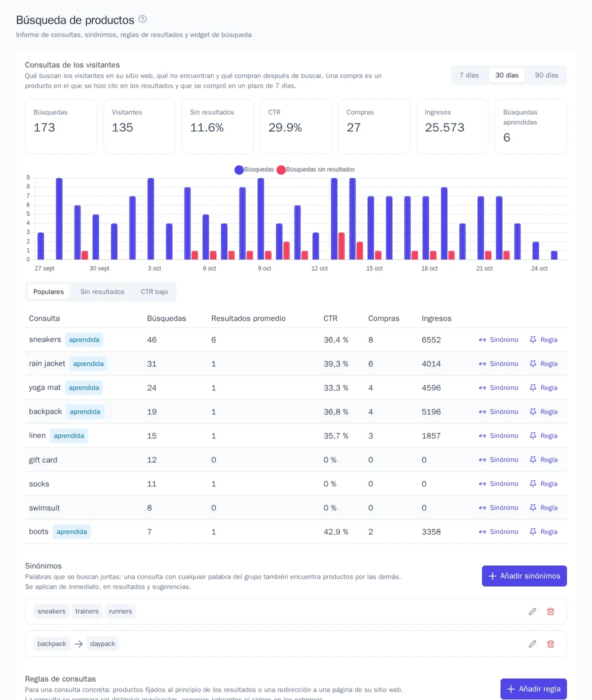
Task: Select the daypack synonym chip
Action: coord(102,644)
